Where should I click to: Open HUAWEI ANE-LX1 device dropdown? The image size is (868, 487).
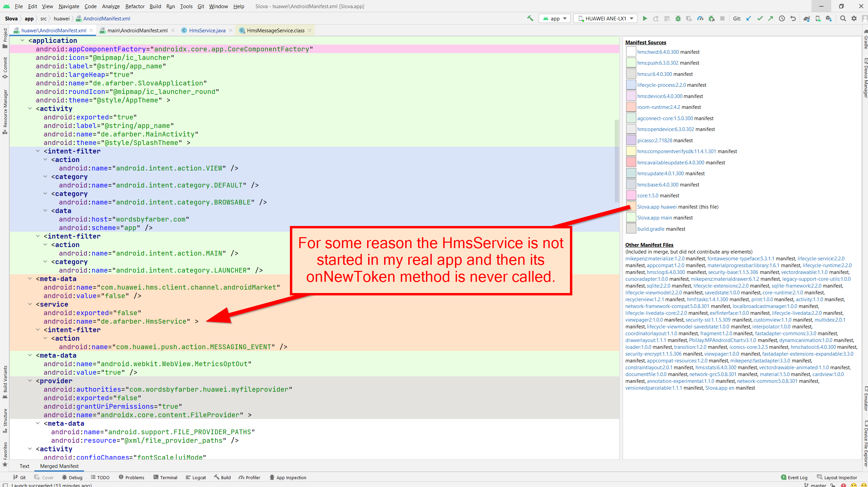pyautogui.click(x=606, y=18)
